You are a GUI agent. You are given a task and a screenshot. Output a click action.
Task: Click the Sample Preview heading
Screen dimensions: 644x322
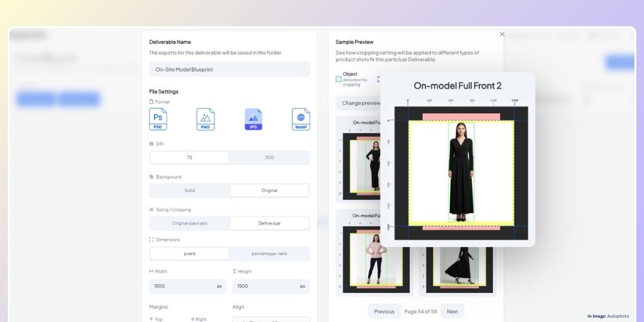[x=355, y=42]
